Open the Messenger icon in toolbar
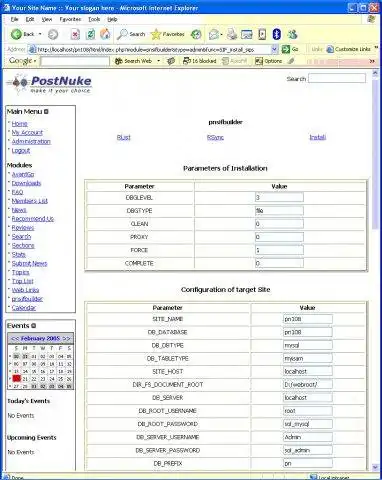This screenshot has width=382, height=480. pyautogui.click(x=292, y=34)
